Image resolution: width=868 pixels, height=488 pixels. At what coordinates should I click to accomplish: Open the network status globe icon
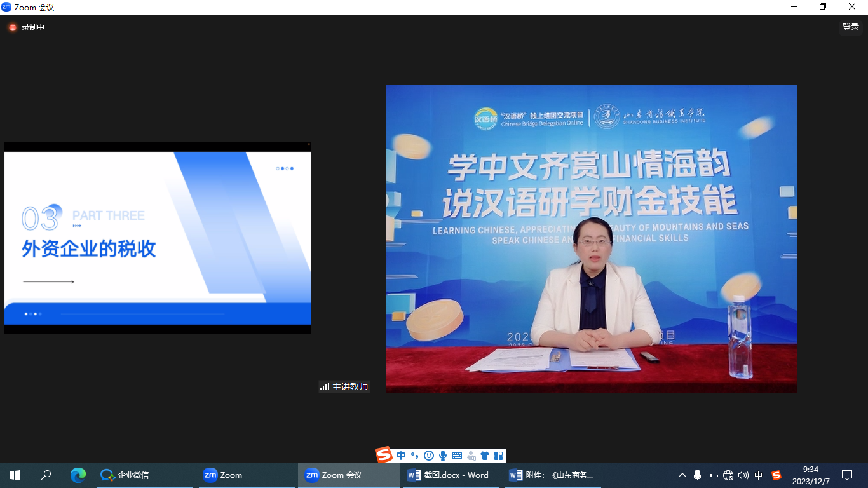pyautogui.click(x=728, y=475)
